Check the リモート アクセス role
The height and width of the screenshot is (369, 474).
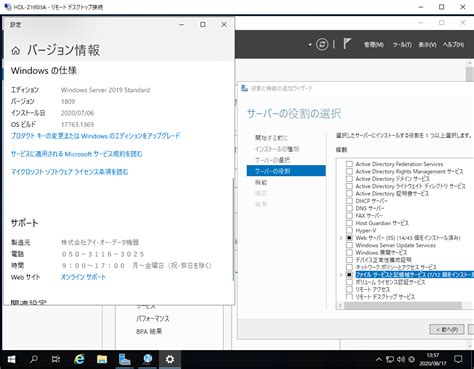pos(349,289)
